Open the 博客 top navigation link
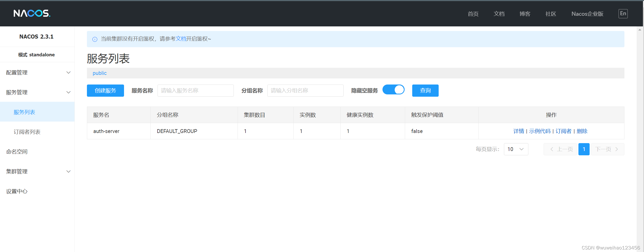This screenshot has width=644, height=252. (525, 14)
